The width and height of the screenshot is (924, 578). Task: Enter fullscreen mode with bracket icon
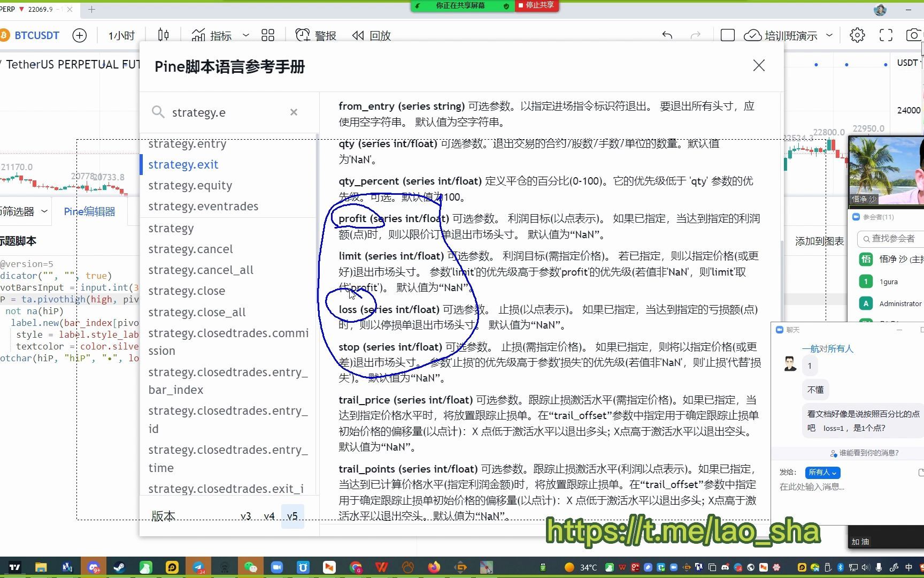tap(885, 35)
